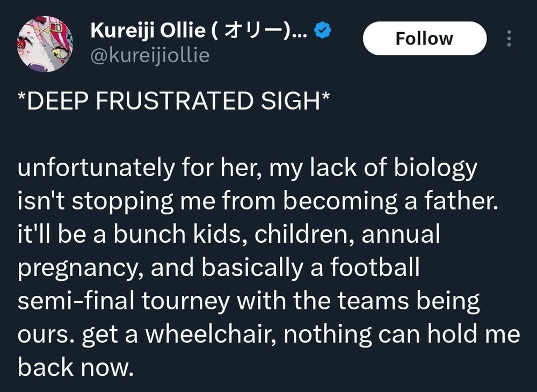This screenshot has height=392, width=537.
Task: Click the word 'children' in the tweet
Action: coord(301,234)
